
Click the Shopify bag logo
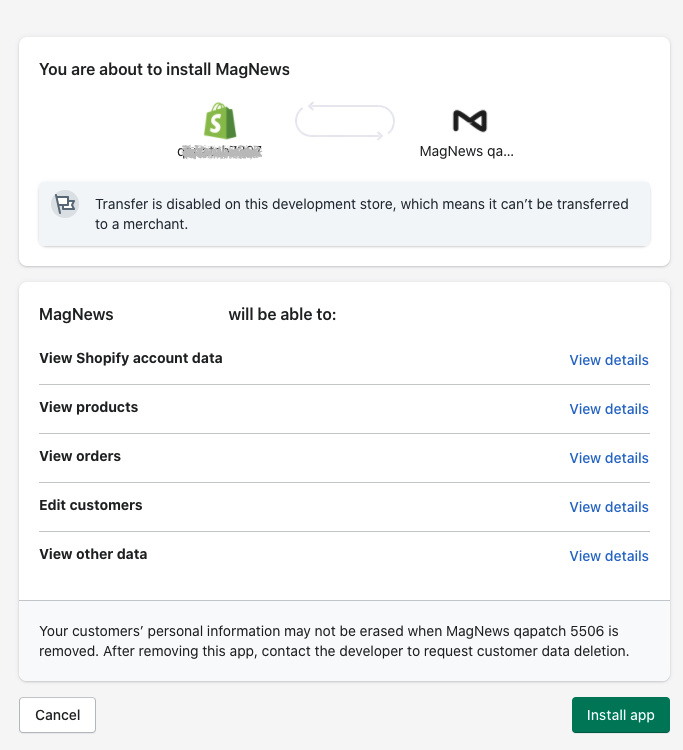[220, 121]
